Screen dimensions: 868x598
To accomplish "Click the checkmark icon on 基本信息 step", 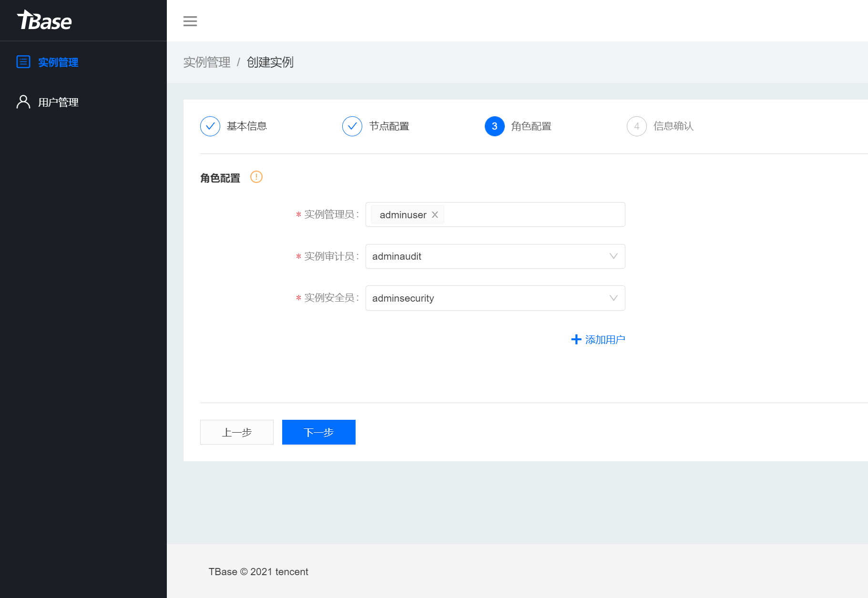I will tap(210, 126).
